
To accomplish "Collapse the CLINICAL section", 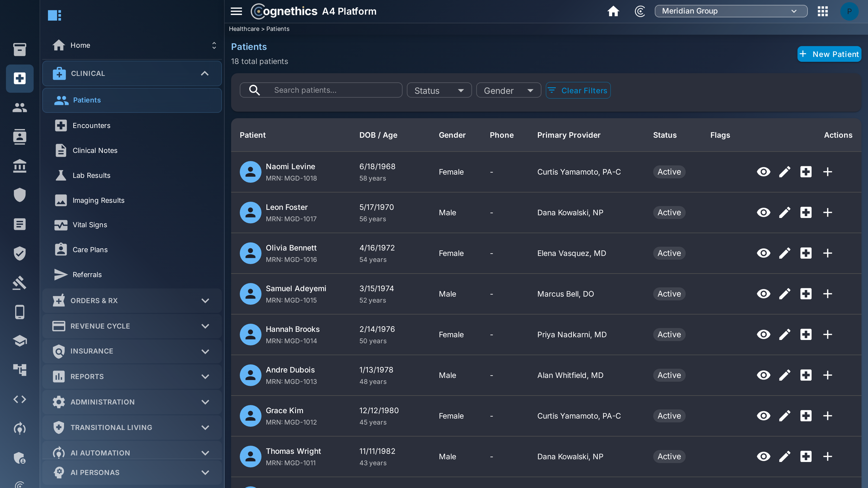I will 132,73.
